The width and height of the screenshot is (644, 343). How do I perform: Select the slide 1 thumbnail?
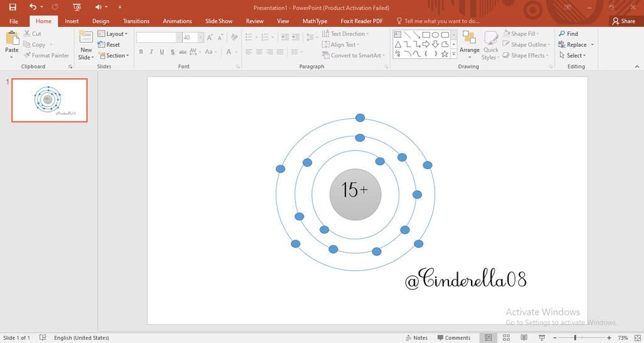pyautogui.click(x=49, y=101)
